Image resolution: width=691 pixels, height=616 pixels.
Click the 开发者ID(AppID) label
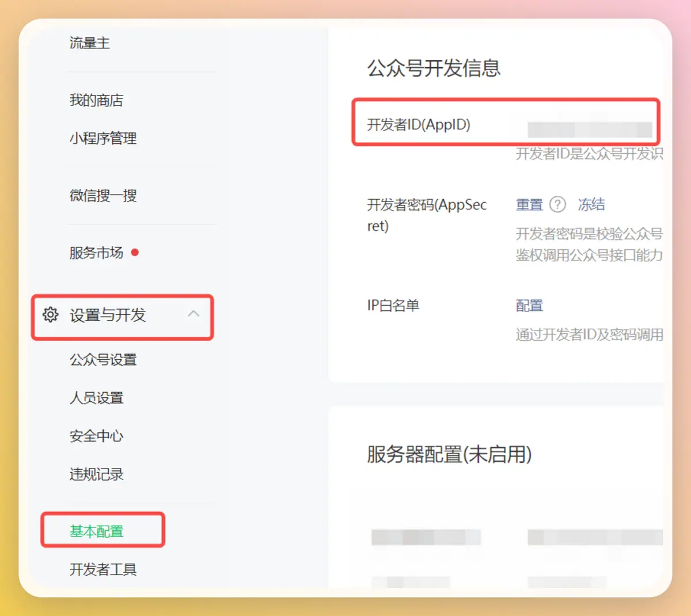coord(419,125)
